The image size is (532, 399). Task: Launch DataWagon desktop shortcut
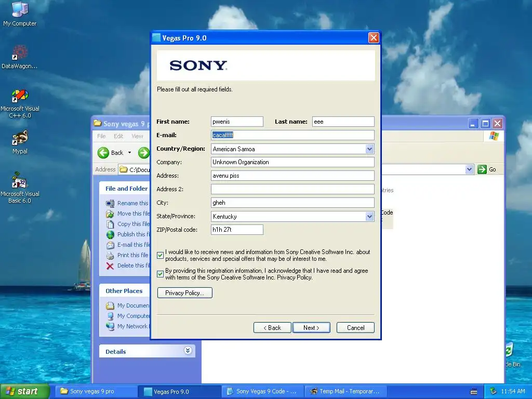[20, 57]
